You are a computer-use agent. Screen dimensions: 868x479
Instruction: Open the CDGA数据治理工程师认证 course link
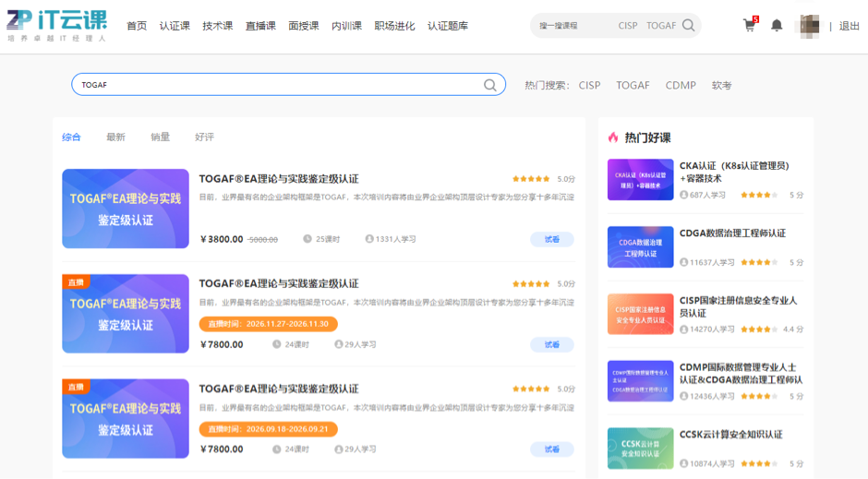[x=732, y=234]
